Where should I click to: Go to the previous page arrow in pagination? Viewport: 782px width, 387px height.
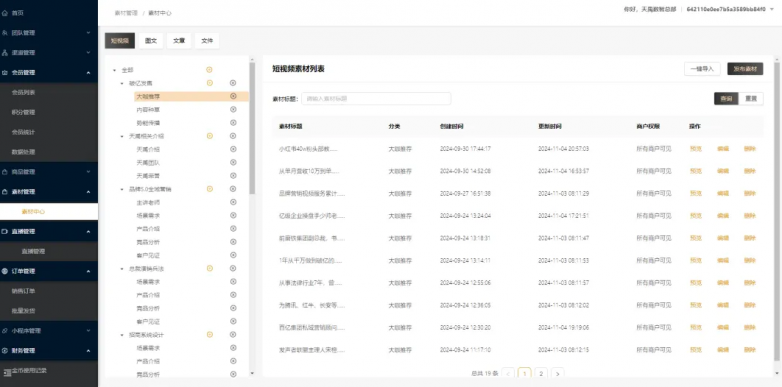508,373
